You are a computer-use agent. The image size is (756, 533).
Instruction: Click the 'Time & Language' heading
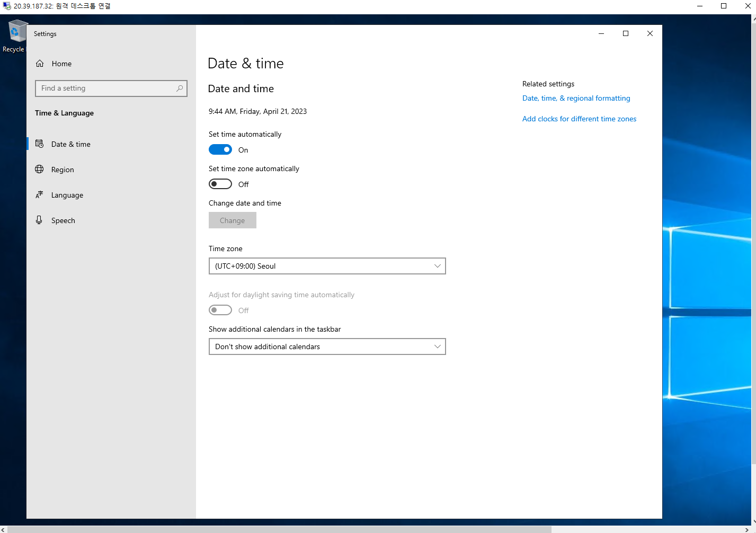(64, 113)
